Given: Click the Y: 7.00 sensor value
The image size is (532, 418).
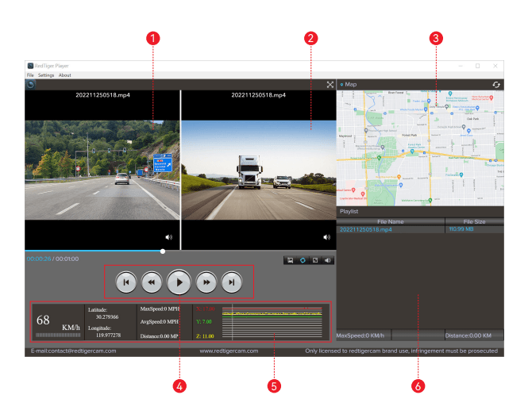Looking at the screenshot, I should coord(204,322).
